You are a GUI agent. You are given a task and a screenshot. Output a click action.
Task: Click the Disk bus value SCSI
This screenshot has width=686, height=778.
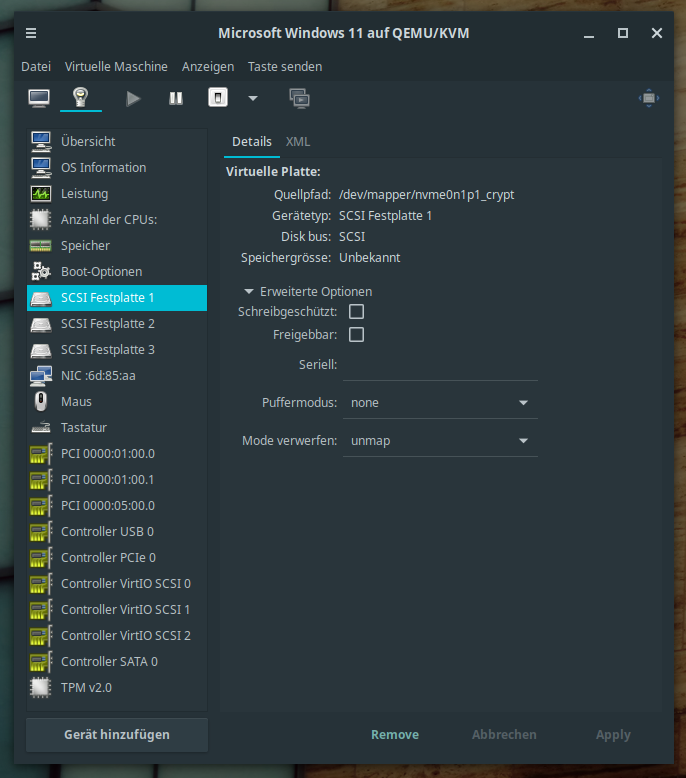[352, 237]
